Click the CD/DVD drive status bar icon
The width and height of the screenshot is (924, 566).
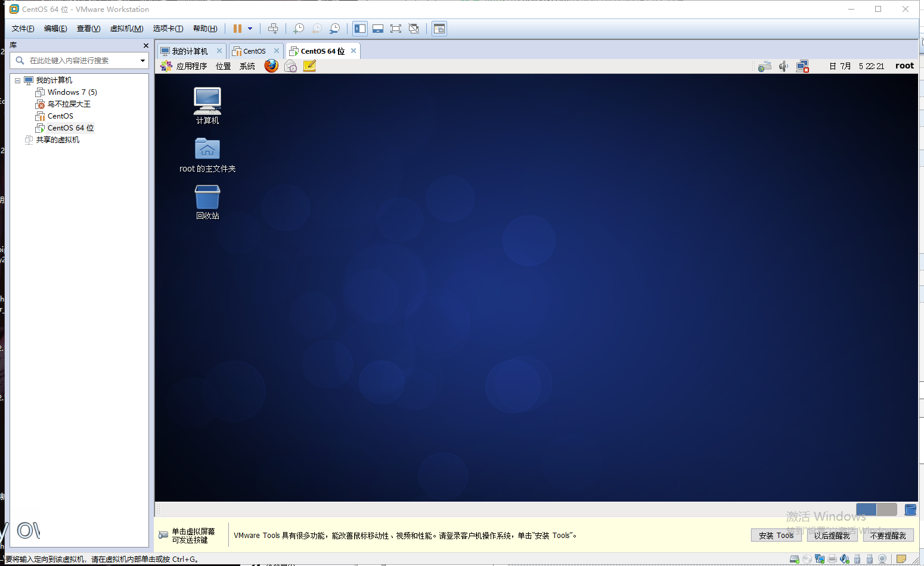[807, 559]
